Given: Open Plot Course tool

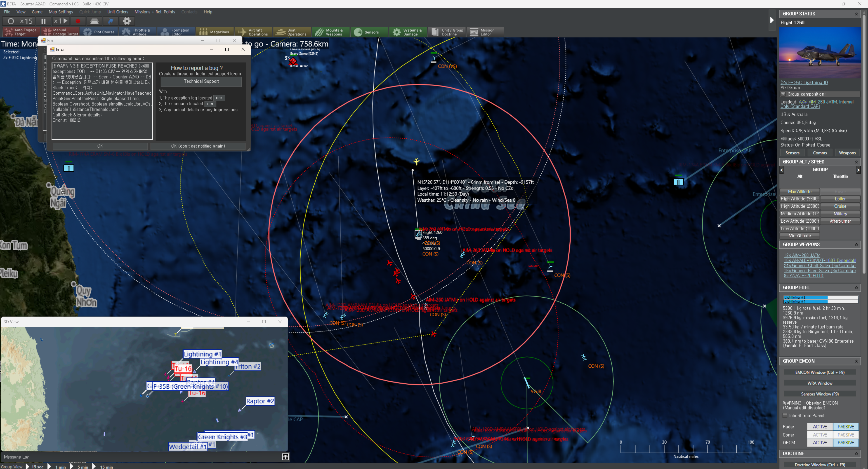Looking at the screenshot, I should click(99, 32).
